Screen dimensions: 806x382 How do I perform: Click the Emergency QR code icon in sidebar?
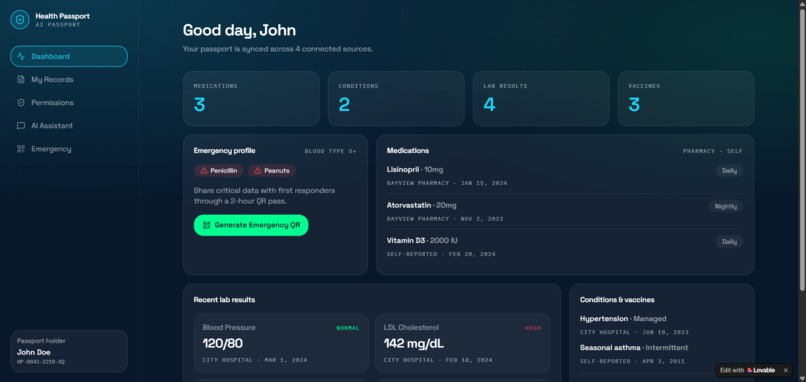tap(21, 149)
